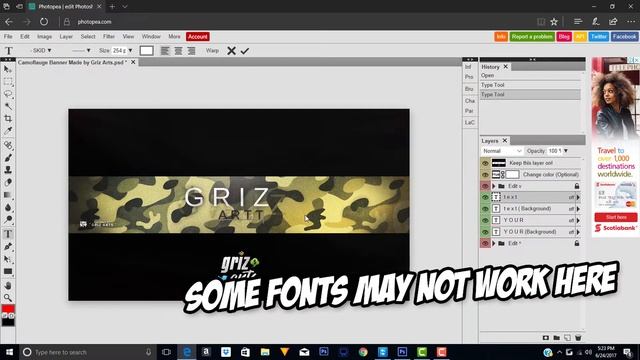
Task: Select the Dodge tool
Action: point(8,220)
